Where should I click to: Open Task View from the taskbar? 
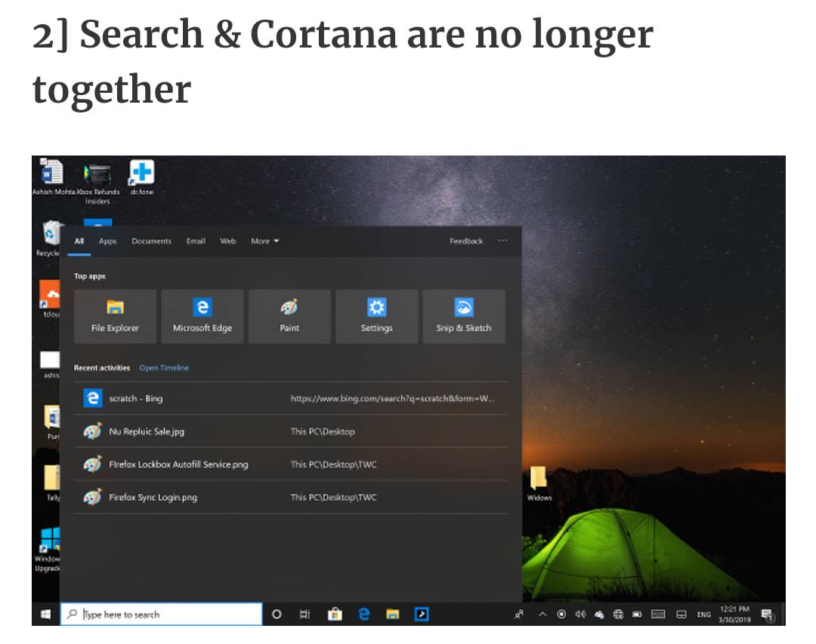coord(305,615)
